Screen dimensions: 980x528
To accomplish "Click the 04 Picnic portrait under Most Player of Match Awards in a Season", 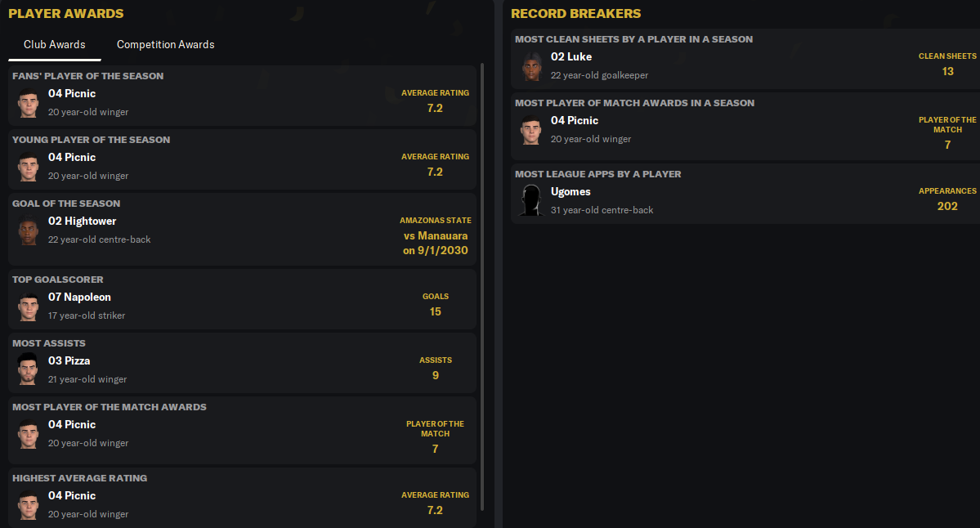I will (531, 129).
